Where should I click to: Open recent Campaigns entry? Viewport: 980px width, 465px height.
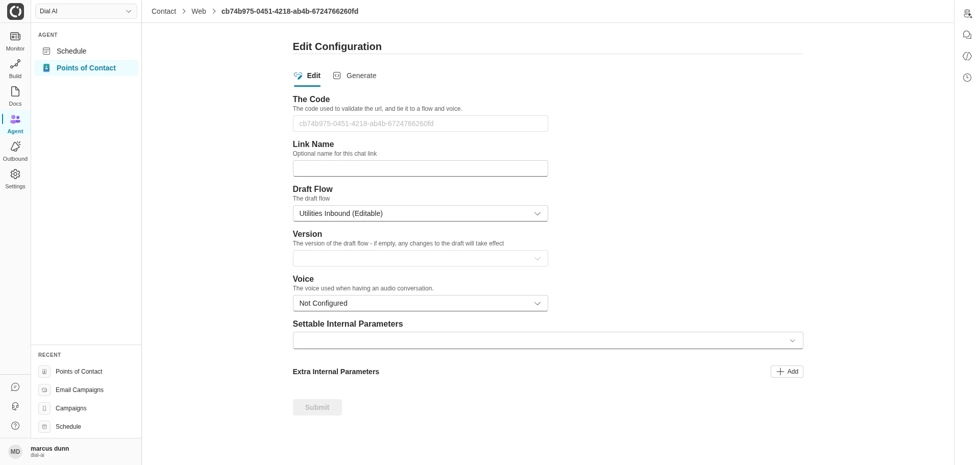tap(71, 408)
